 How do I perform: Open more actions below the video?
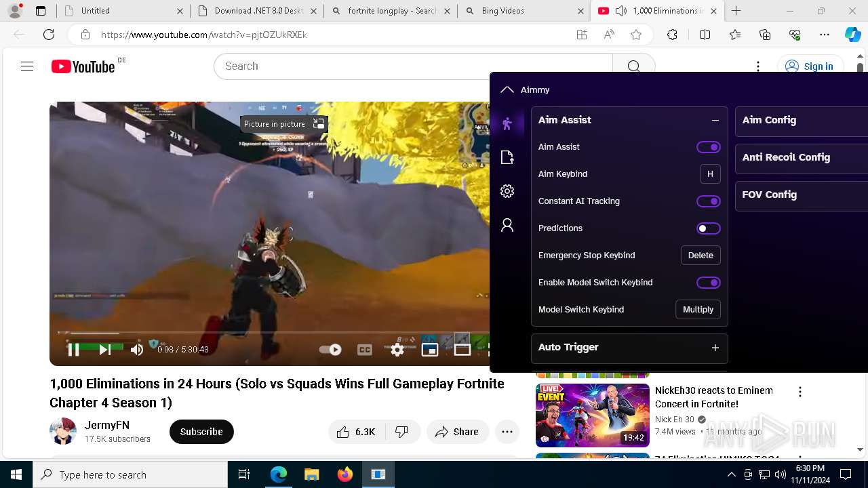pyautogui.click(x=507, y=432)
